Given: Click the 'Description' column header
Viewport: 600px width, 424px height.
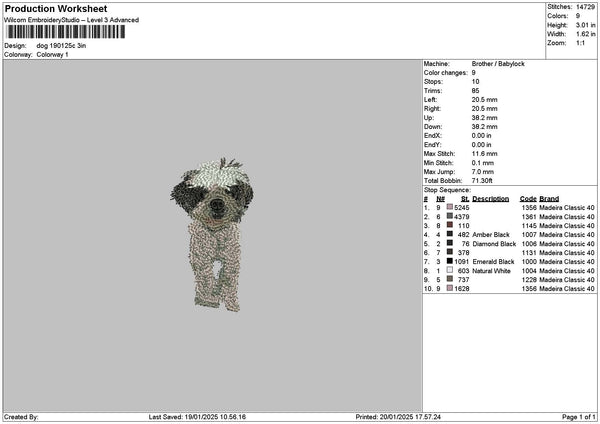Looking at the screenshot, I should tap(491, 199).
